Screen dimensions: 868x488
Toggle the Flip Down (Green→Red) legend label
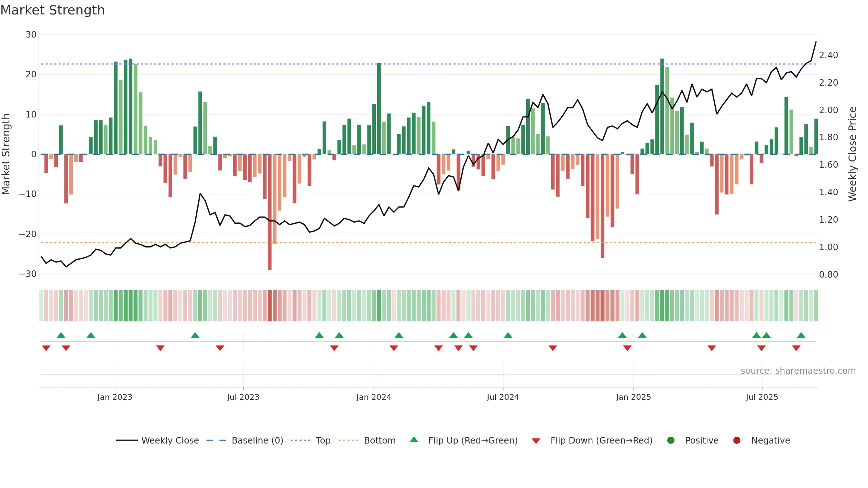pos(601,440)
